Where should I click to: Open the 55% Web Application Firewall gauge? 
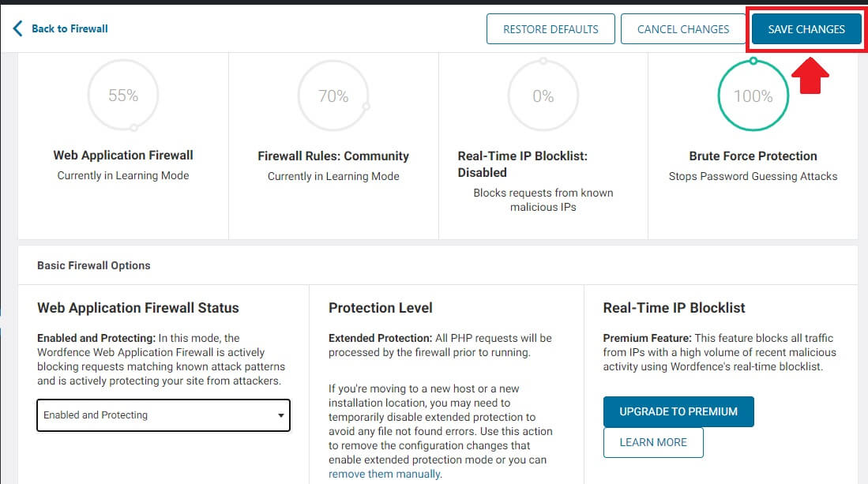123,95
